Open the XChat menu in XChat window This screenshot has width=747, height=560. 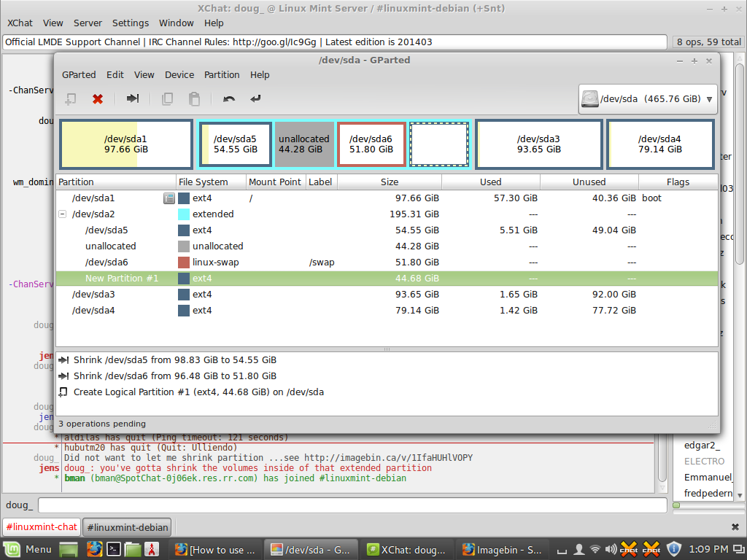[20, 23]
